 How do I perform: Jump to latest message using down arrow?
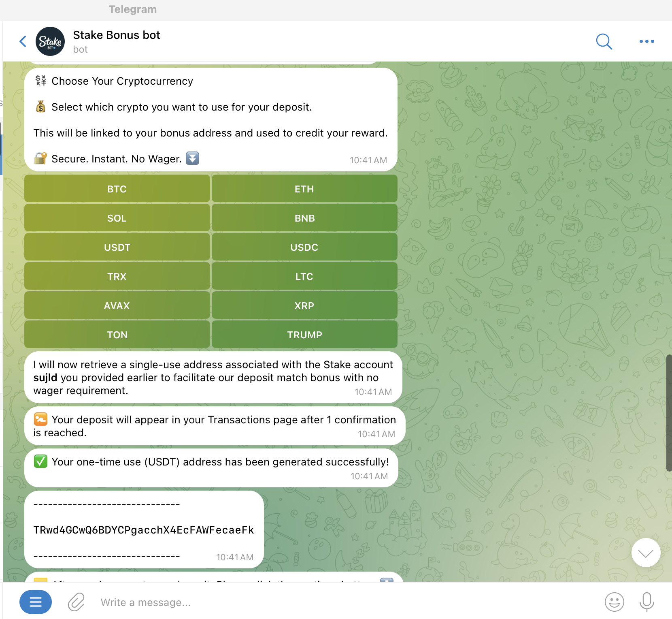coord(646,553)
